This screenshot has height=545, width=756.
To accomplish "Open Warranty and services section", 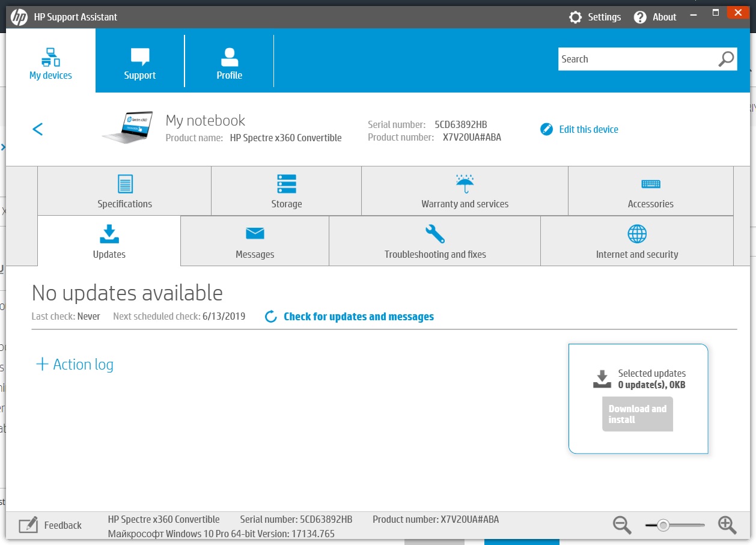I will pyautogui.click(x=465, y=191).
